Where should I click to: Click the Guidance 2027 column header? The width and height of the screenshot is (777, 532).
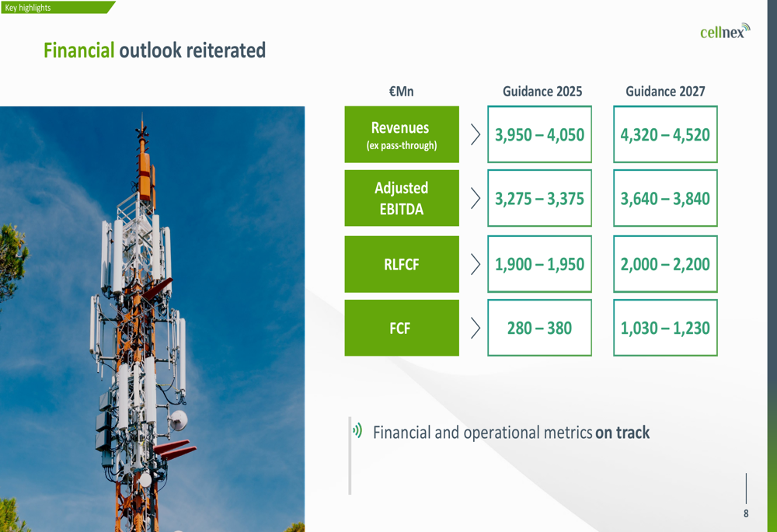665,91
